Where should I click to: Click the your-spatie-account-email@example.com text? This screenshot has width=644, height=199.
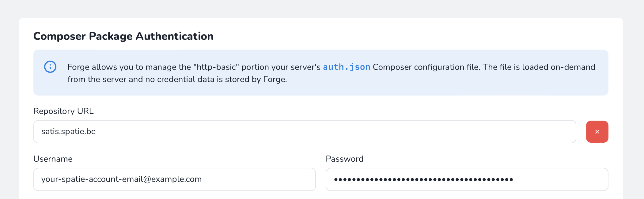tap(121, 179)
